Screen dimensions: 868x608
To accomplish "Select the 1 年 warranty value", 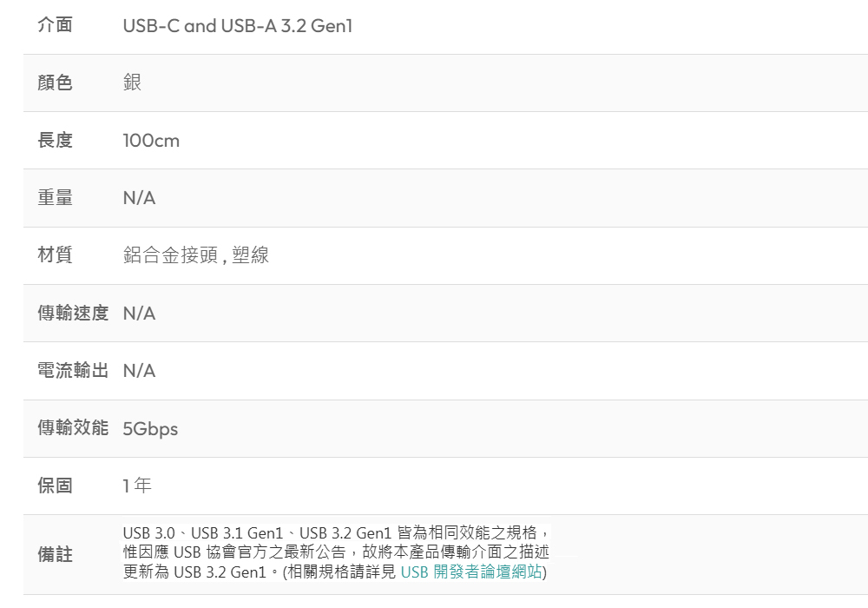I will (137, 486).
